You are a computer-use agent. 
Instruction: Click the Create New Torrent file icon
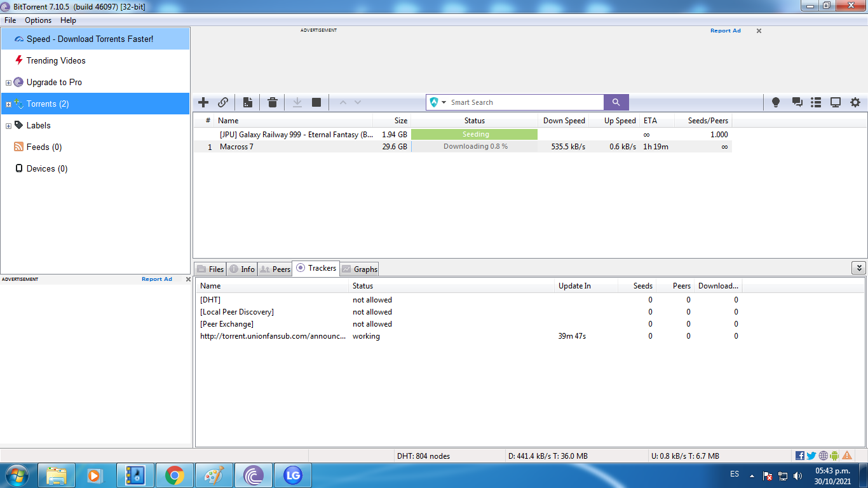click(x=248, y=102)
